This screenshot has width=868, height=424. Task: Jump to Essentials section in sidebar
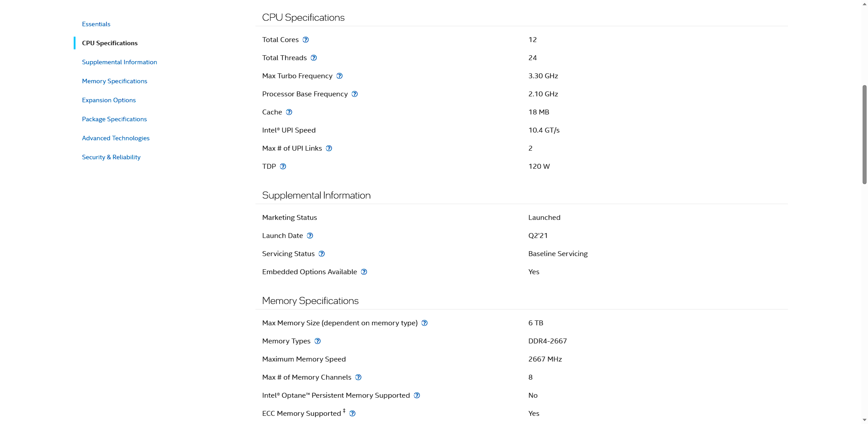pos(96,24)
